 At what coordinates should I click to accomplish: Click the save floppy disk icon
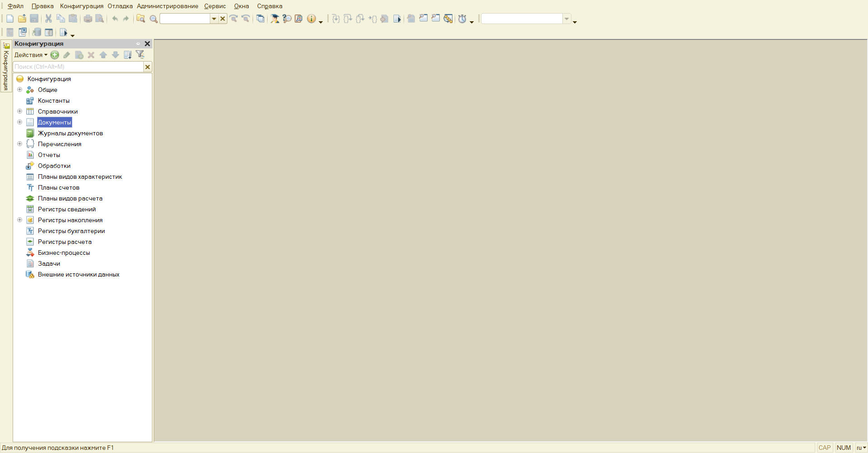pyautogui.click(x=34, y=19)
